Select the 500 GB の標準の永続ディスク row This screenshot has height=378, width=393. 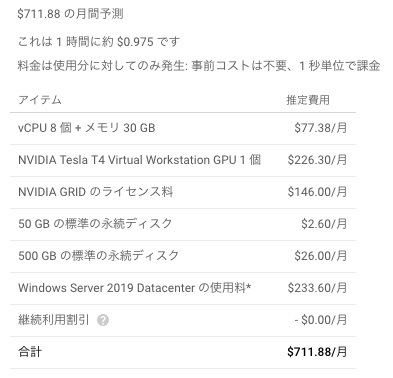pos(183,256)
